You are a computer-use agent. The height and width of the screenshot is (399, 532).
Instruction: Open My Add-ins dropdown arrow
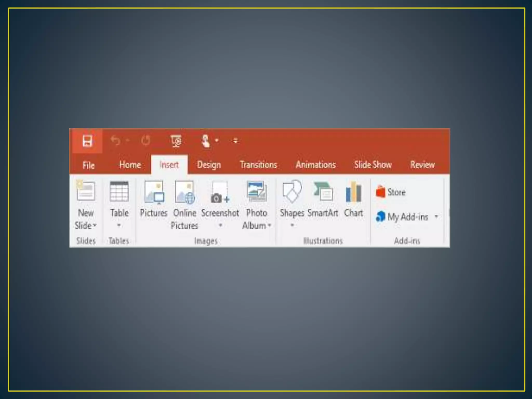436,216
